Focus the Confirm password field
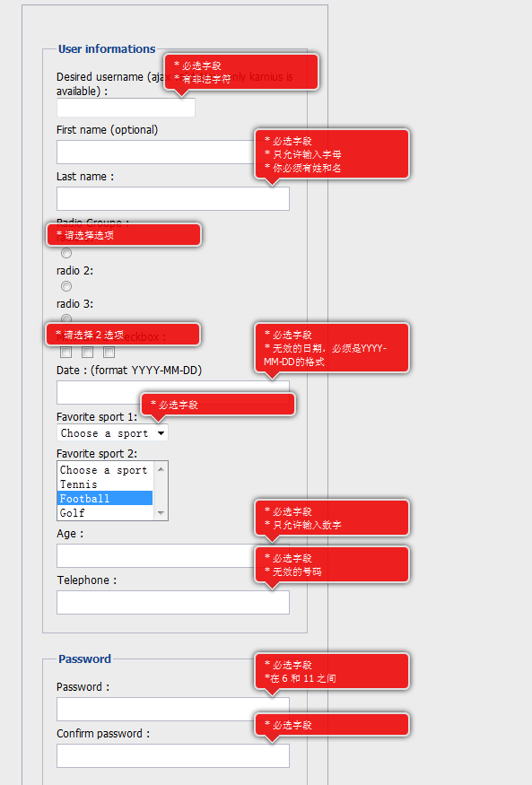Screen dimensions: 532x785 [172, 755]
